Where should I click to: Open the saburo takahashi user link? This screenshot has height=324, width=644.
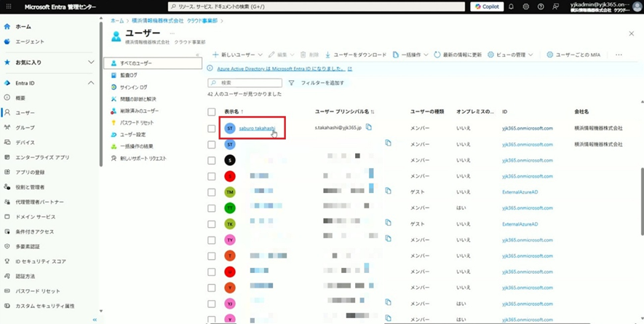click(257, 128)
